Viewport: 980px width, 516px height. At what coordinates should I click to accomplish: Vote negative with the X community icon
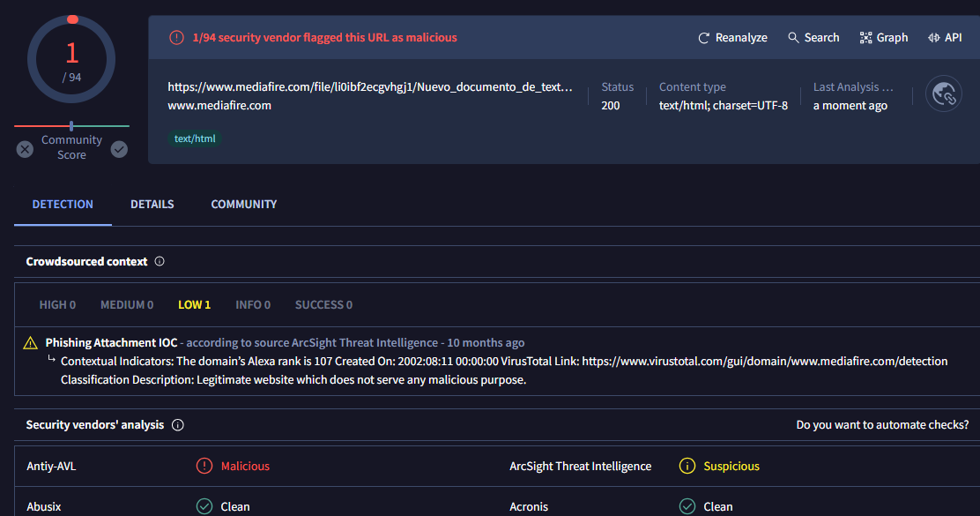click(25, 149)
